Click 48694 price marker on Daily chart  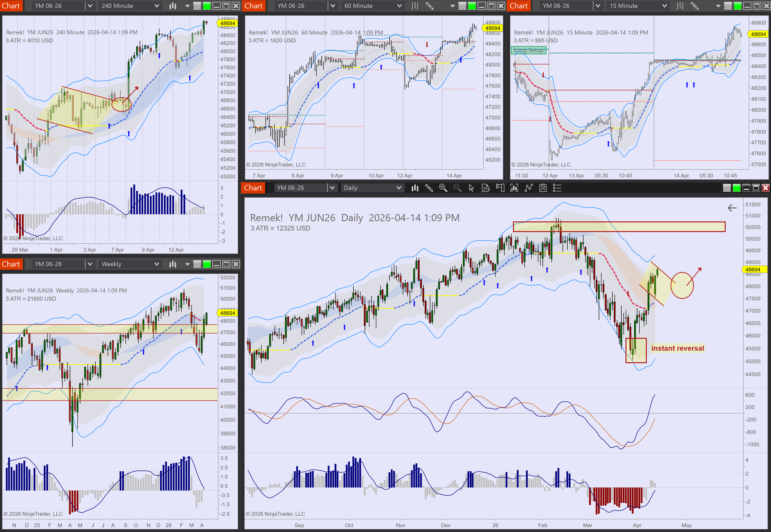[x=753, y=269]
